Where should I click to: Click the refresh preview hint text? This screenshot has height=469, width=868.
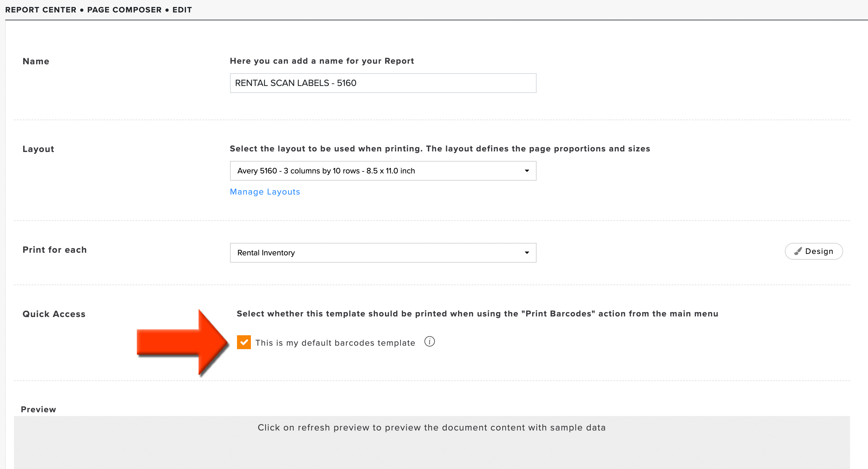432,427
